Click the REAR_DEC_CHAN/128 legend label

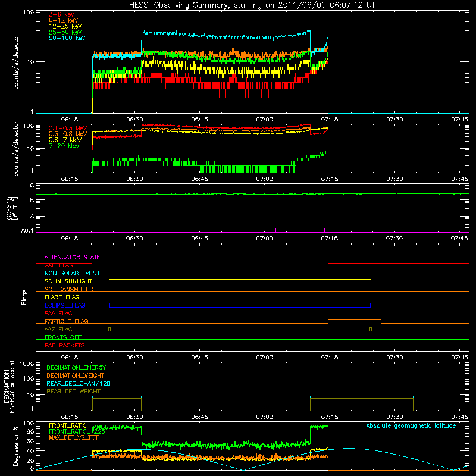(x=79, y=383)
